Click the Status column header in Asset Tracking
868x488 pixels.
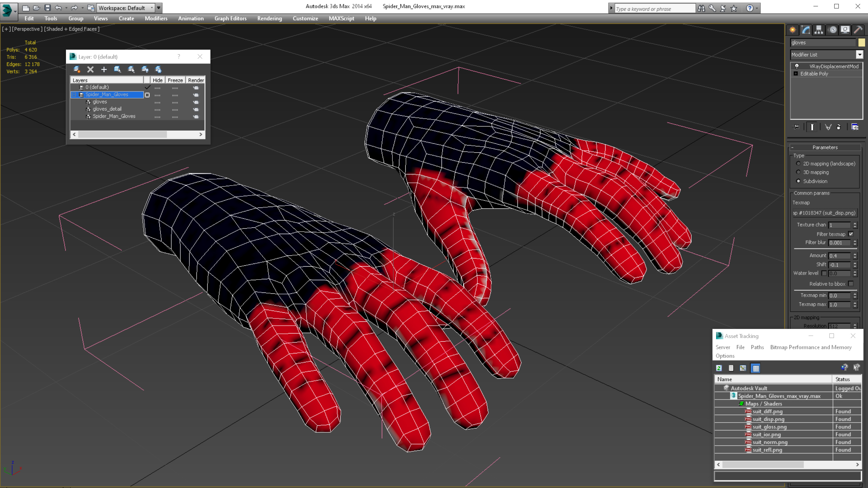847,379
